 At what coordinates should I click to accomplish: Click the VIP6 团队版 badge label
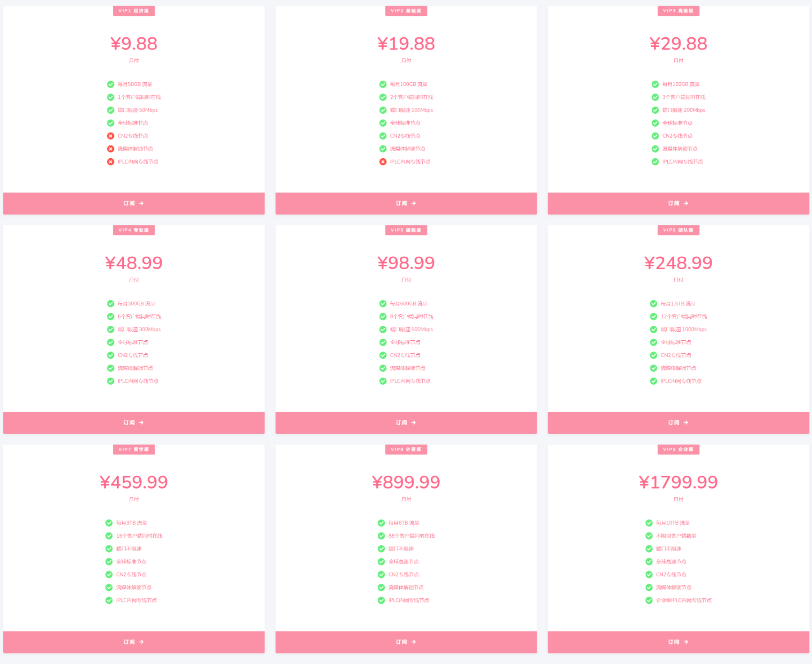(x=678, y=230)
